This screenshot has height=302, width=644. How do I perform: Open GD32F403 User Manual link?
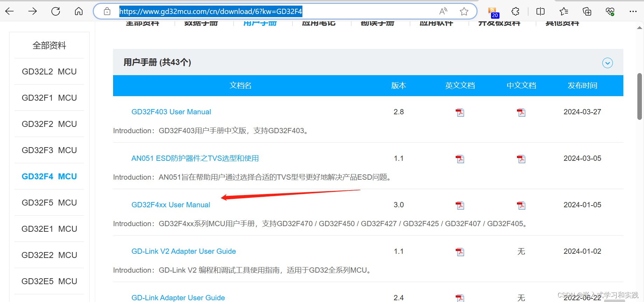click(171, 112)
